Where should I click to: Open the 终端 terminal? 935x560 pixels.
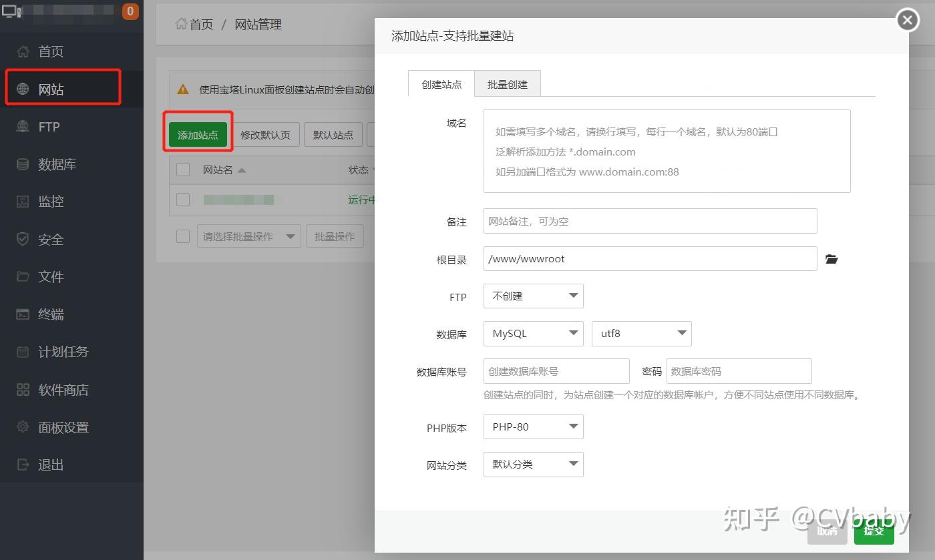point(49,314)
